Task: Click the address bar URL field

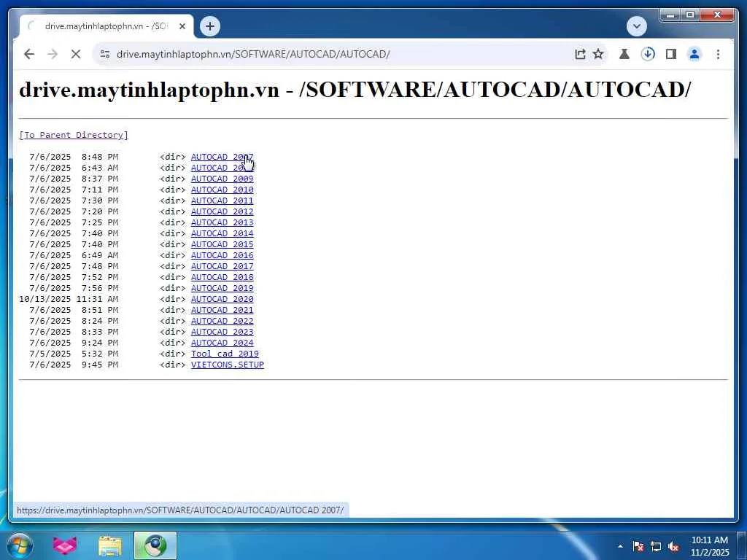Action: (333, 54)
